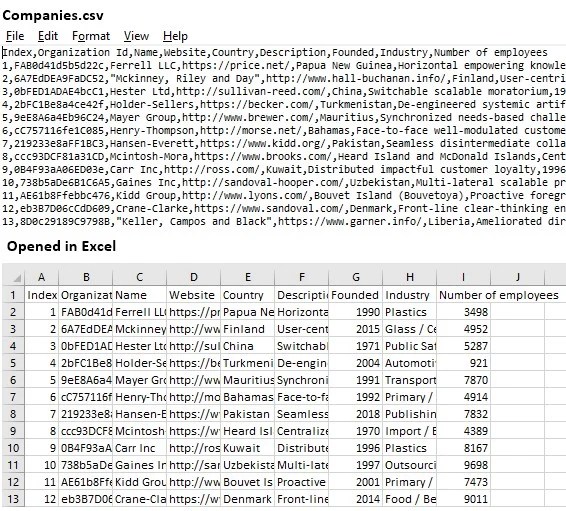The width and height of the screenshot is (566, 511).
Task: Click the 'Hester Ltd' line in Notepad
Action: 284,92
